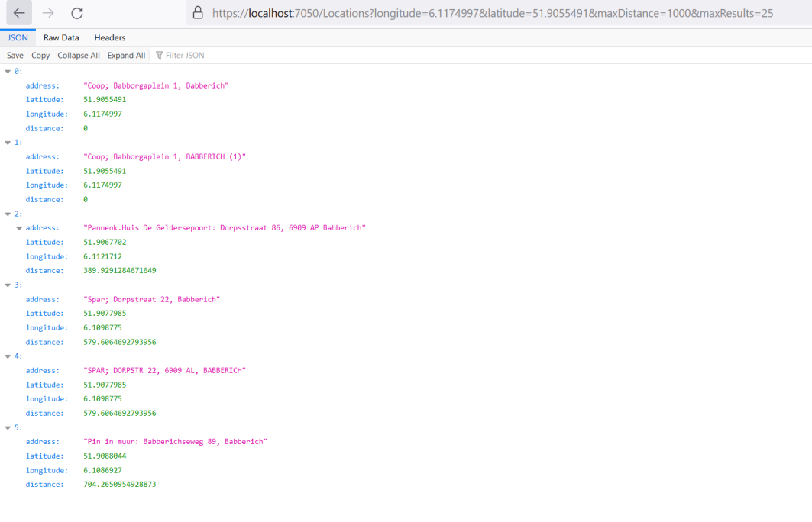Click latitude value 51.9088044

[x=105, y=456]
